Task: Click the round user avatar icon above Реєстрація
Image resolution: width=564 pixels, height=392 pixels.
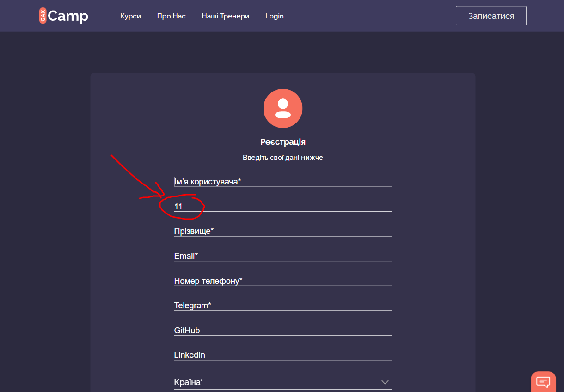Action: click(283, 108)
